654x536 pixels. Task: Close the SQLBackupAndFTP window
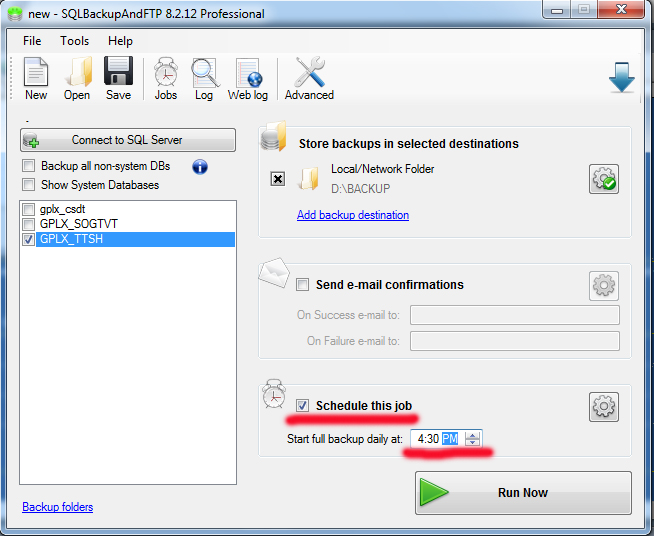tap(621, 9)
